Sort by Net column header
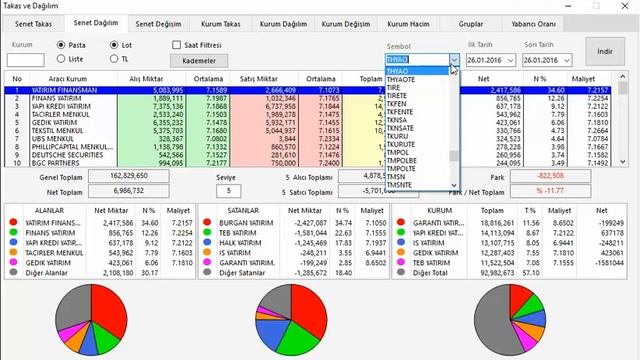Image resolution: width=640 pixels, height=360 pixels. coord(484,79)
